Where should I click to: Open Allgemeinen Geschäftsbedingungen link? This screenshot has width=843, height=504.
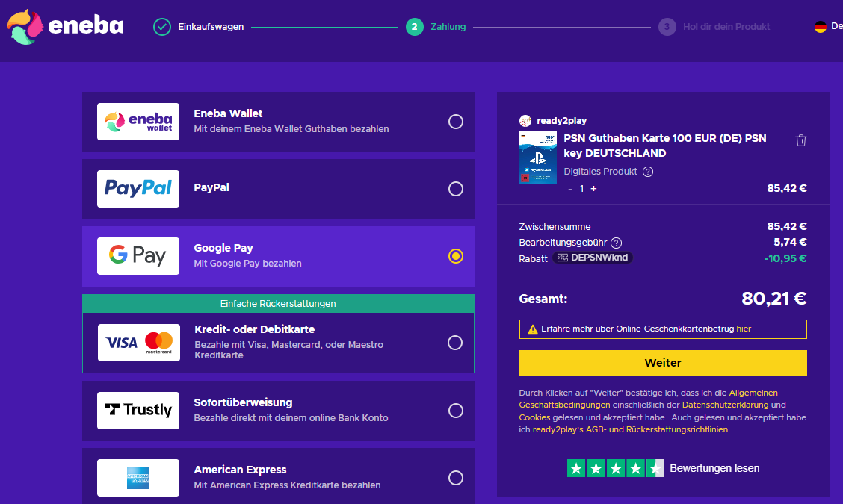coord(648,399)
